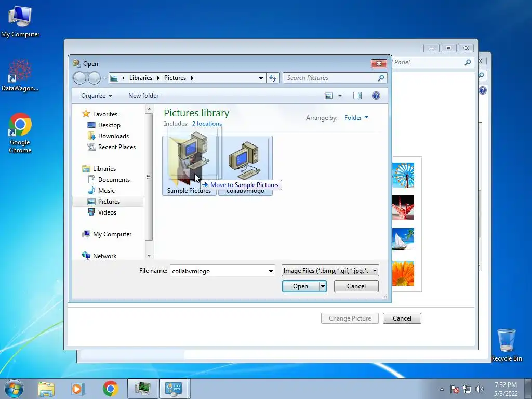Open the recent pages dropdown beside the navigation arrows
The height and width of the screenshot is (399, 532).
104,78
